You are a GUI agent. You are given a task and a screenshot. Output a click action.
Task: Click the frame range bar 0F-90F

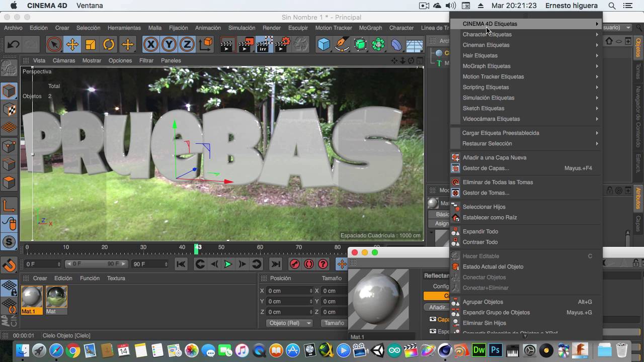[x=96, y=264]
